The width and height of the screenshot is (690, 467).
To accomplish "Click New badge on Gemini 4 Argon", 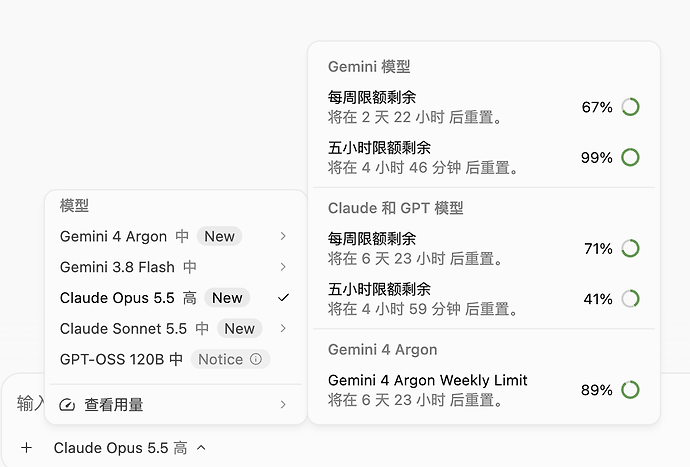I will tap(219, 236).
